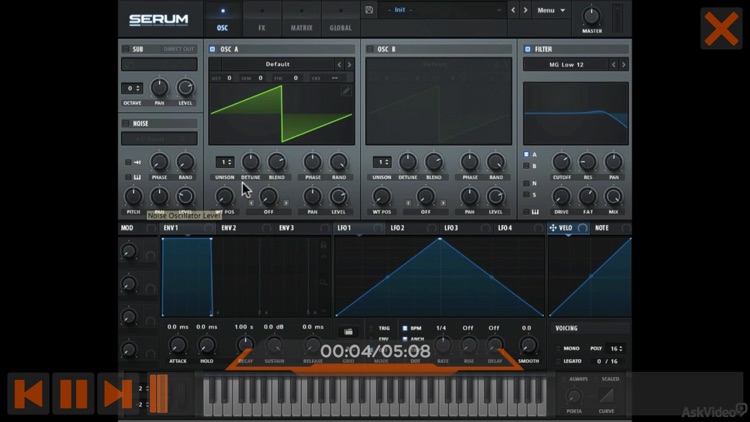The image size is (750, 422).
Task: Open the OSC A wavetable editor pencil
Action: tap(346, 91)
